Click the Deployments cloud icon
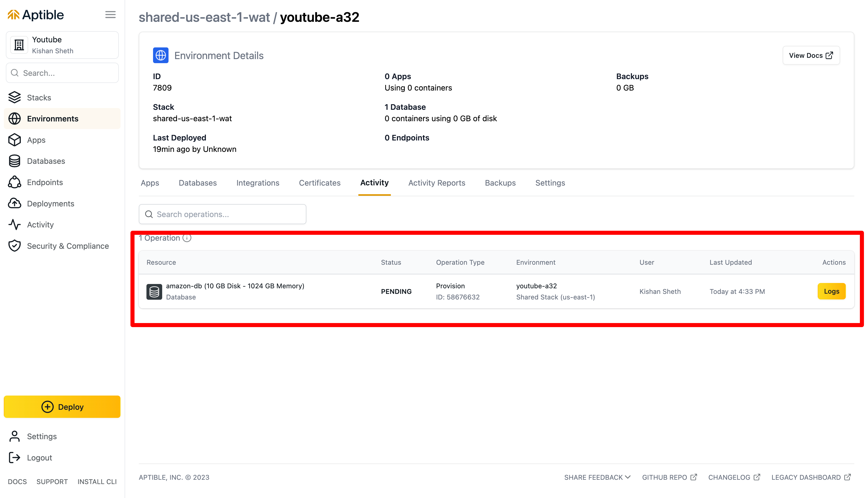This screenshot has height=498, width=868. [x=14, y=203]
